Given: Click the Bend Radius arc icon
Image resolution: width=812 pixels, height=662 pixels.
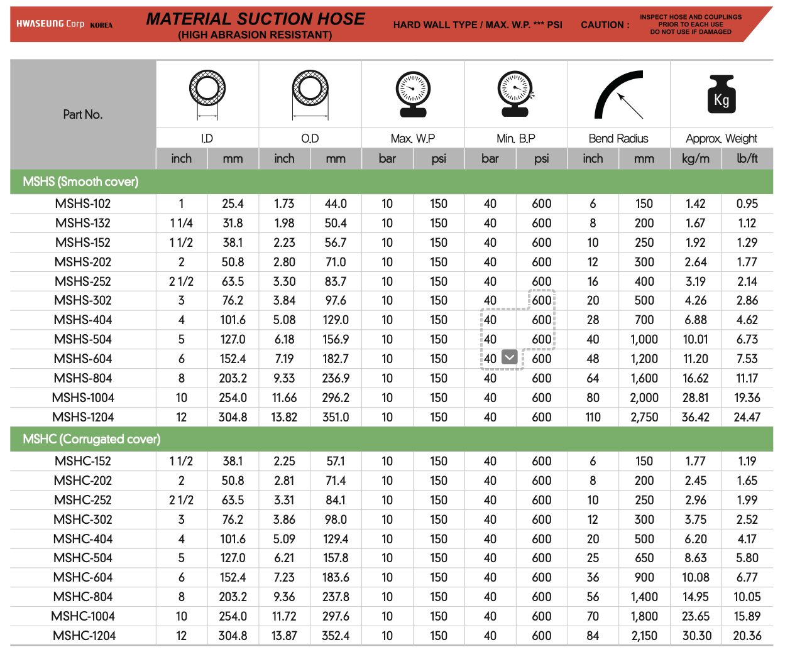Looking at the screenshot, I should point(619,94).
